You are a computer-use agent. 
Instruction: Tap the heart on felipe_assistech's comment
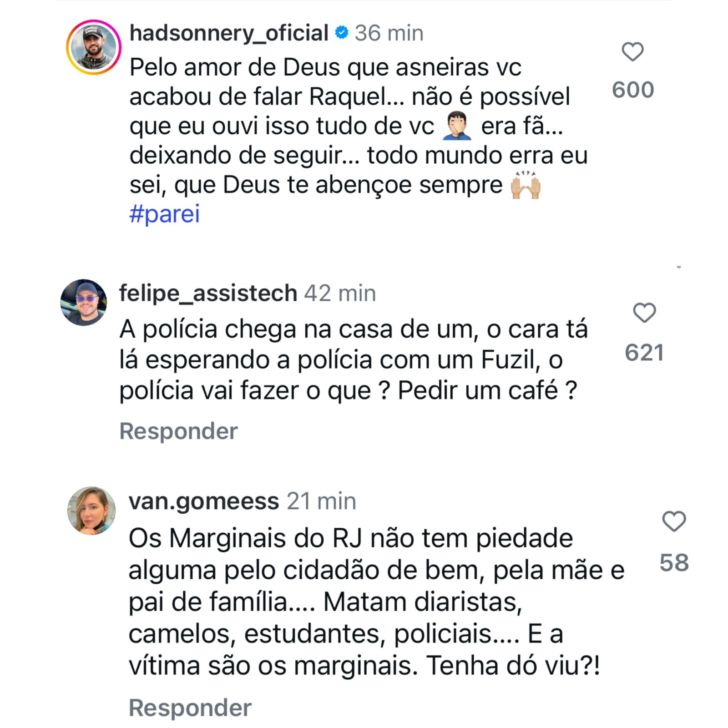[644, 313]
